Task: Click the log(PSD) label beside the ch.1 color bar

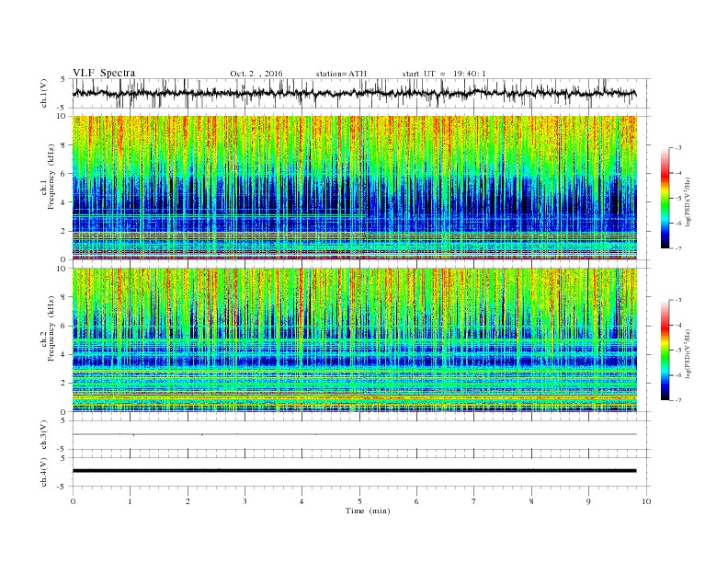Action: pyautogui.click(x=688, y=201)
